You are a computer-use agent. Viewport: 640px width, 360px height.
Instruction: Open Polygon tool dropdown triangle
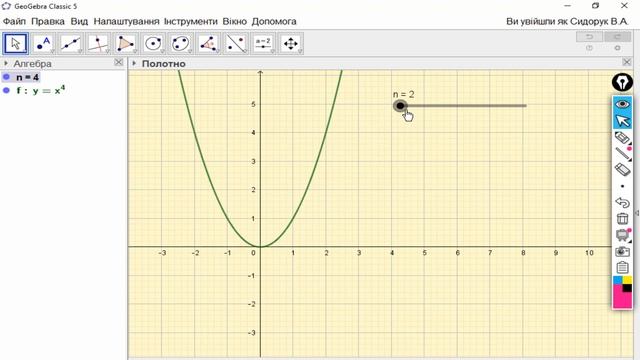(135, 51)
